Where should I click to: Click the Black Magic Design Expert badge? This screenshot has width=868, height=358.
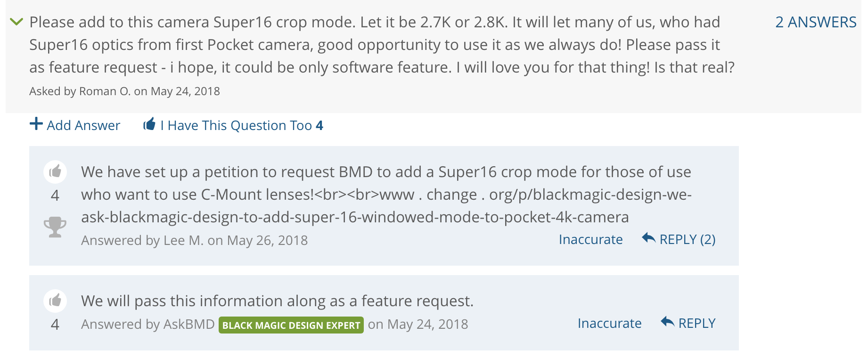pyautogui.click(x=291, y=325)
